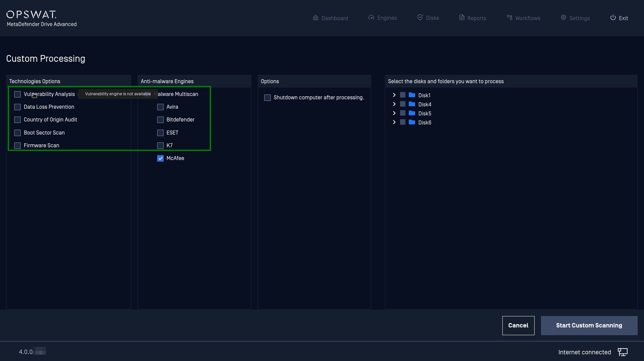Screen dimensions: 644x361
Task: Expand the Disk4 tree node
Action: click(394, 104)
